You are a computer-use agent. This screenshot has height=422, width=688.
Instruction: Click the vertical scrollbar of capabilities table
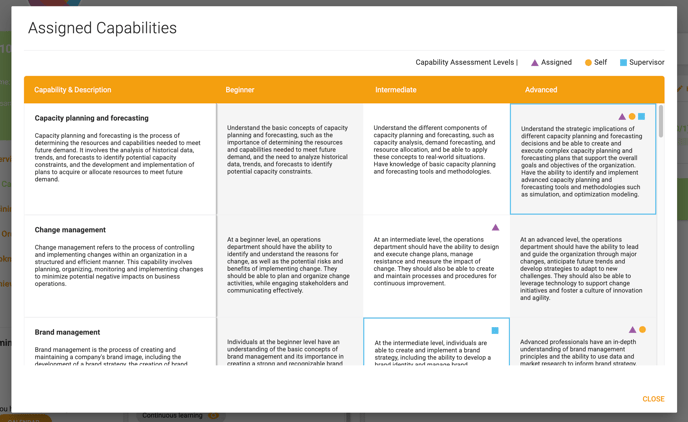[661, 122]
